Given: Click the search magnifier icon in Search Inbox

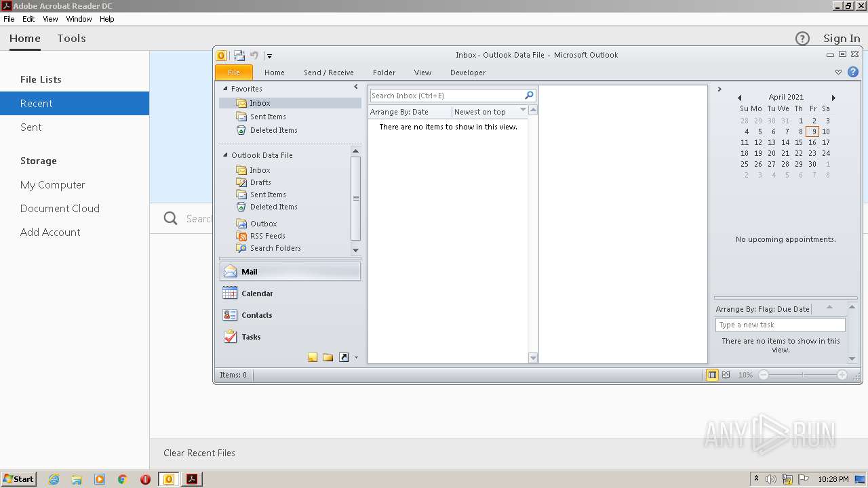Looking at the screenshot, I should (530, 96).
